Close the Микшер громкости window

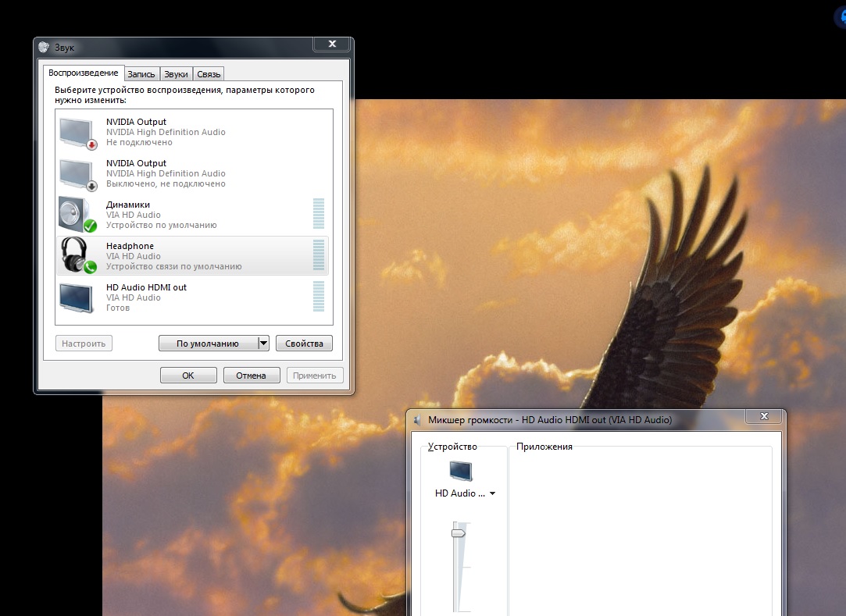(763, 417)
